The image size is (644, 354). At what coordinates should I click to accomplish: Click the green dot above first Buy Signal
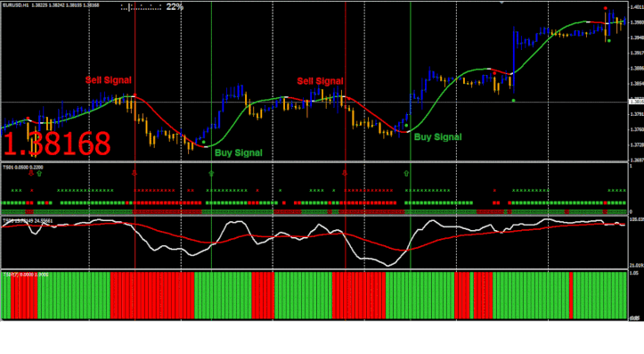[204, 143]
